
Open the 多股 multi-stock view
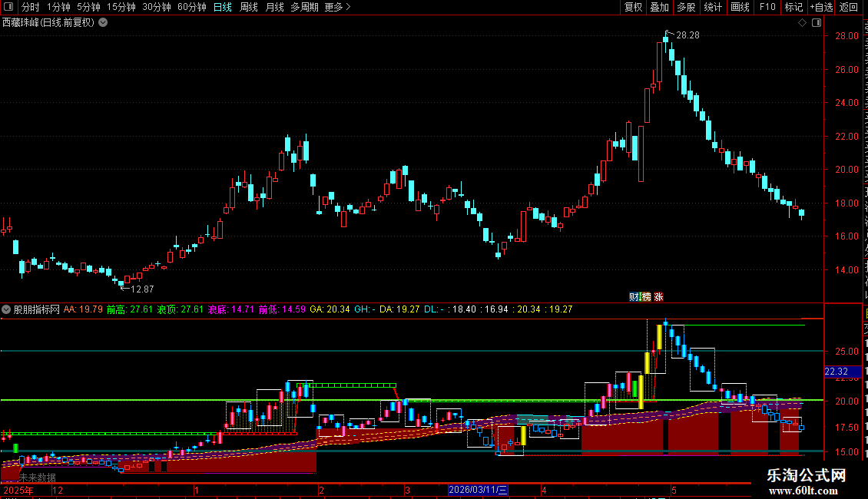click(687, 7)
